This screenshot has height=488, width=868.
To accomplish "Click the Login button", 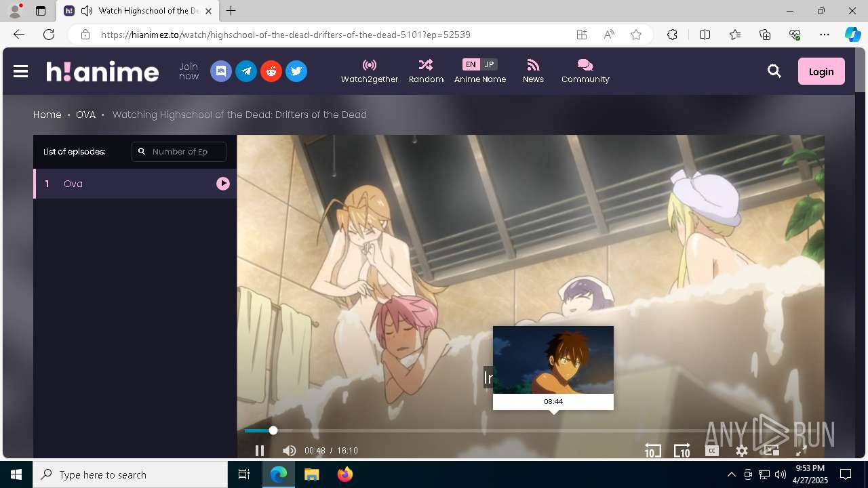I will coord(821,71).
